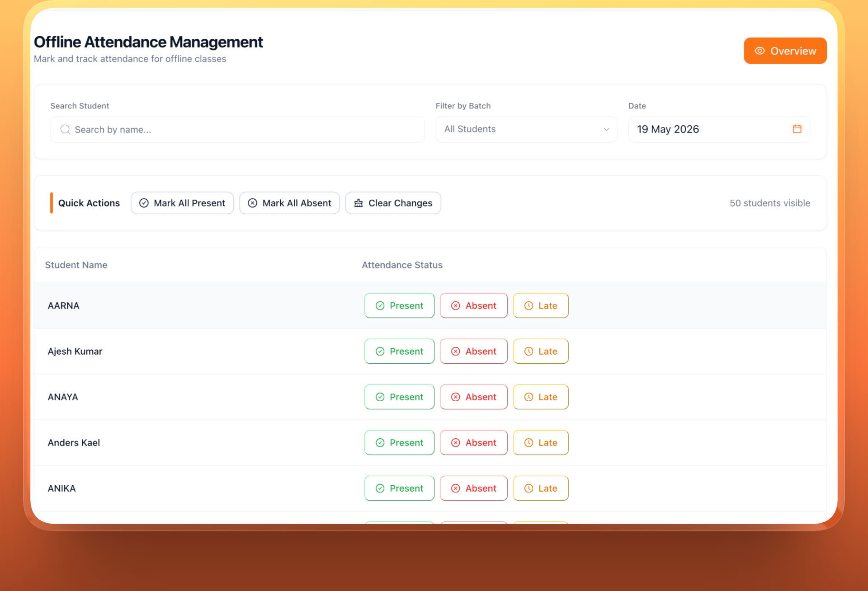Click the cross icon in Mark All Absent
Screen dimensions: 868x591
253,203
